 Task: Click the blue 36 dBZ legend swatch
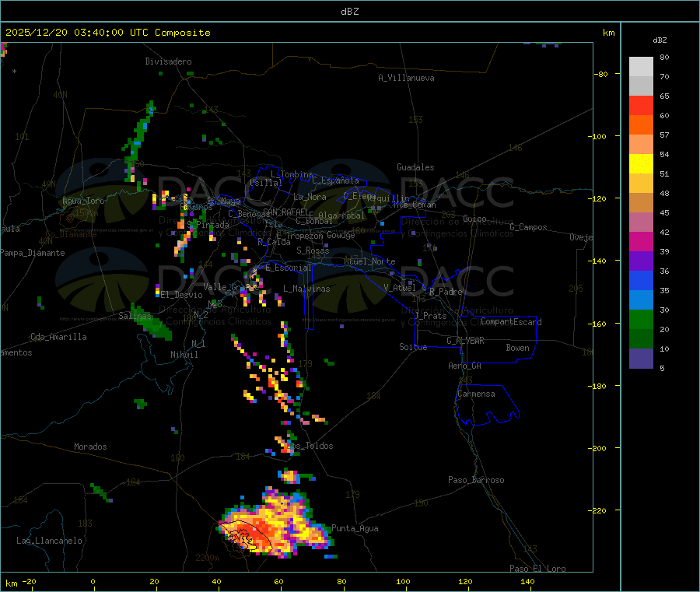point(641,280)
